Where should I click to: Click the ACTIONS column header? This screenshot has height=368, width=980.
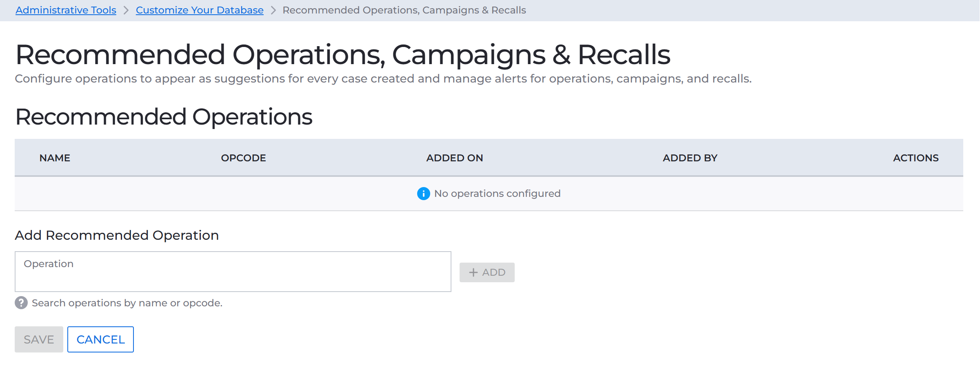tap(916, 158)
